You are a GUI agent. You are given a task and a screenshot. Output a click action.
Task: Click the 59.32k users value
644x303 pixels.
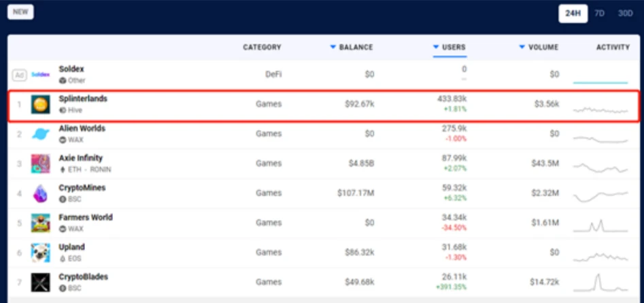[x=454, y=187]
